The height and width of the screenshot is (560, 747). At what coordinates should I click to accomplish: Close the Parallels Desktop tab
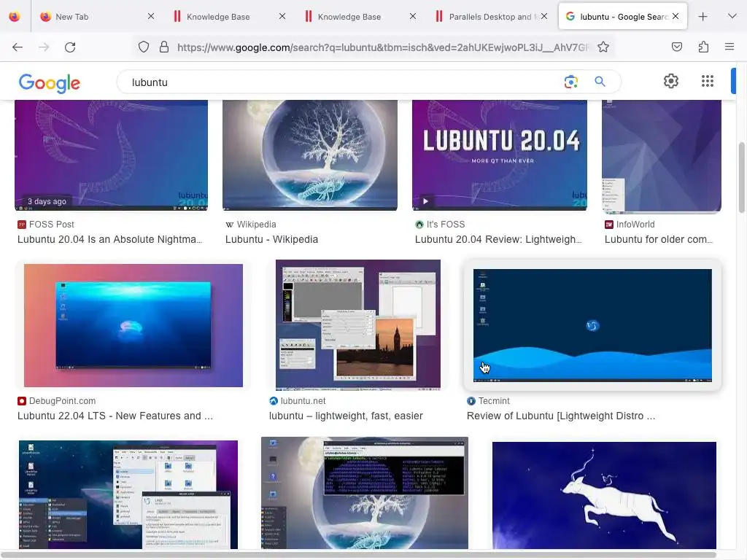[544, 16]
